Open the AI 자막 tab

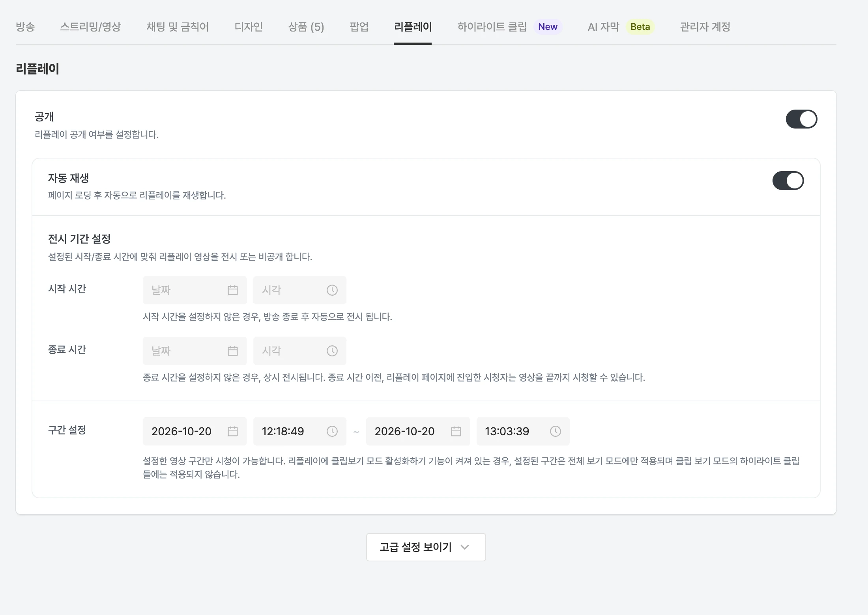(603, 27)
